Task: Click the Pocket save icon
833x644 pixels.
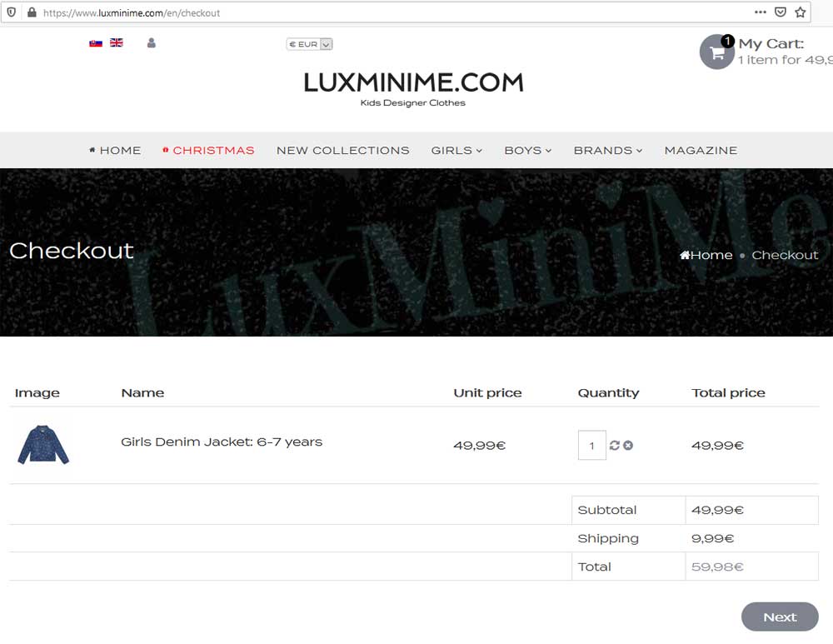Action: pos(781,12)
